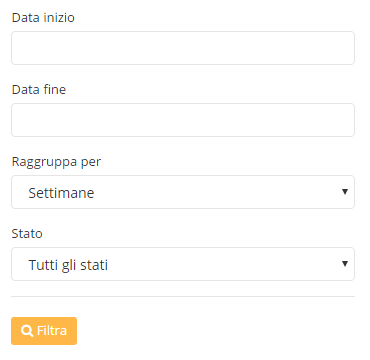The image size is (370, 360).
Task: Set cursor in the end date box
Action: click(x=183, y=120)
